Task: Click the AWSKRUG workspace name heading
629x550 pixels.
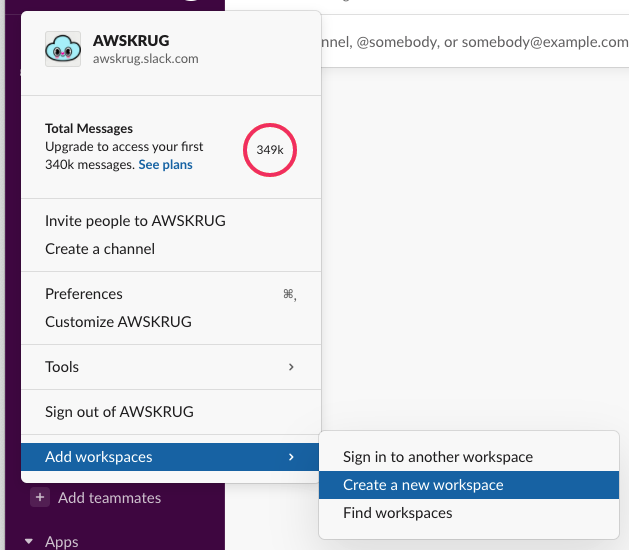Action: 131,41
